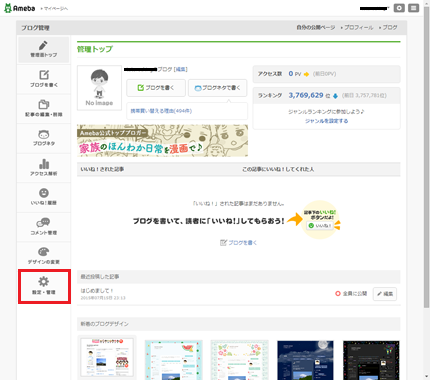
Task: Click the No Image profile avatar
Action: coord(99,88)
